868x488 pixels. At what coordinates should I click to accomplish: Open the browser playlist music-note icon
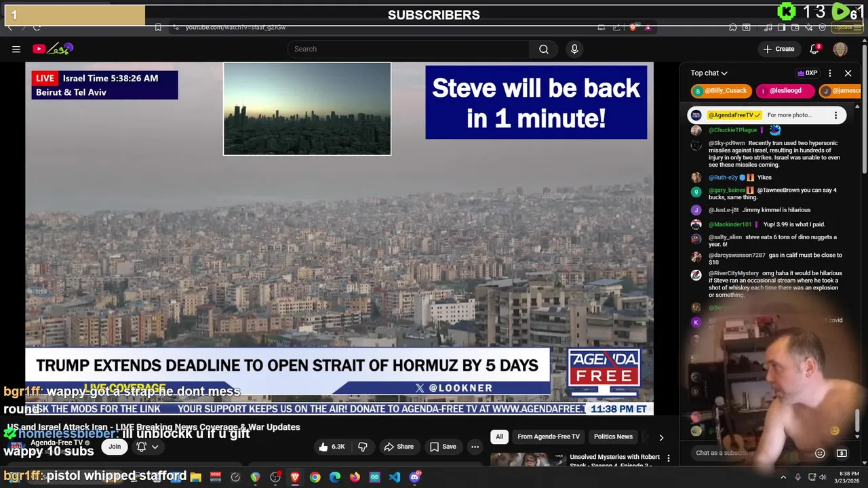tap(768, 27)
